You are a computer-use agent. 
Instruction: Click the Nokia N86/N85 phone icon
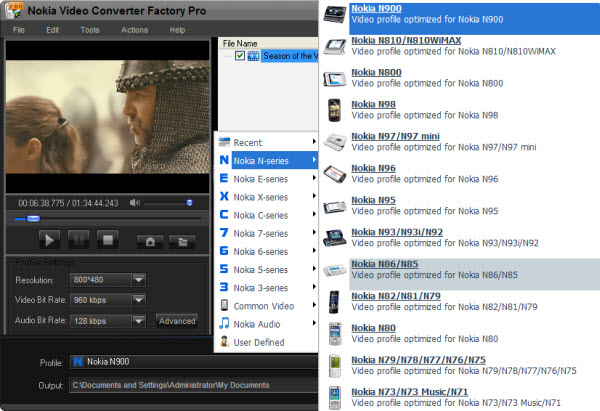pyautogui.click(x=334, y=270)
